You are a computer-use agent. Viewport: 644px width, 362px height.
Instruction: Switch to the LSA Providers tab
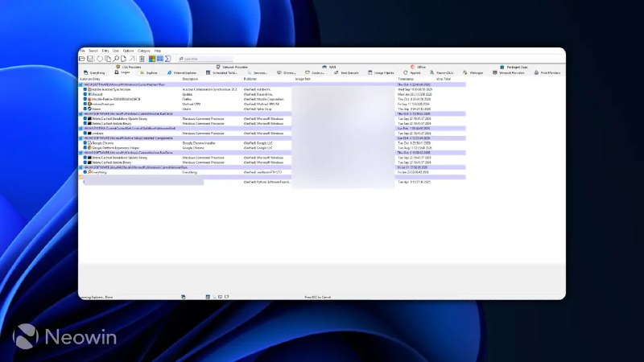point(128,67)
